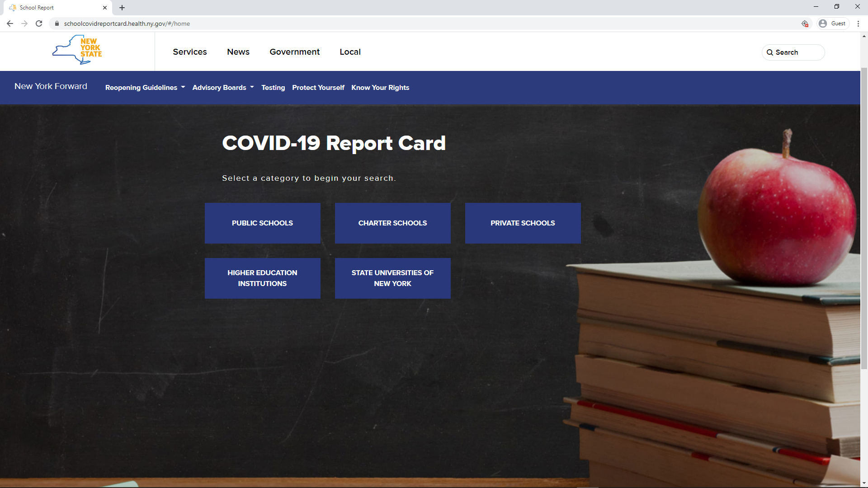Restore down the browser window
The width and height of the screenshot is (868, 488).
837,7
